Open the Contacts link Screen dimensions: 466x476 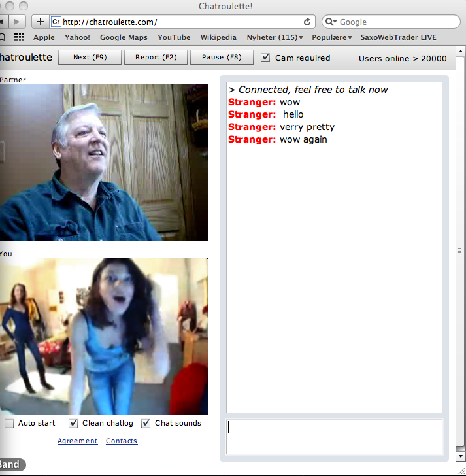click(122, 441)
